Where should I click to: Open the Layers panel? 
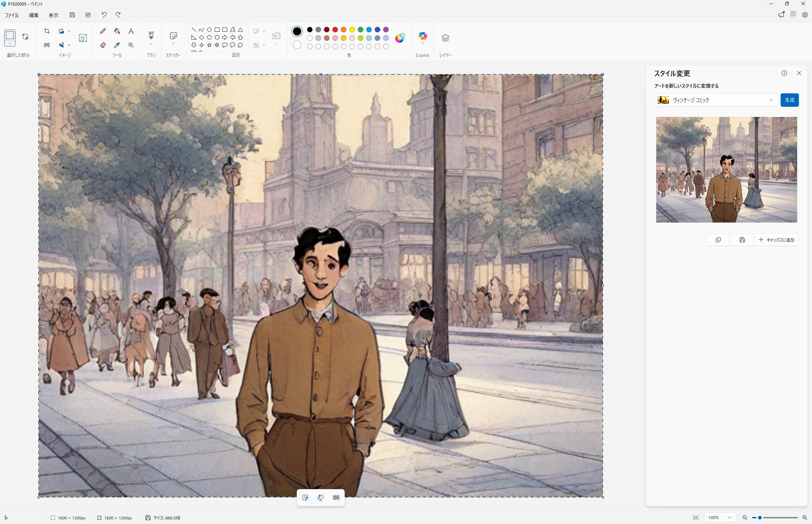coord(445,38)
